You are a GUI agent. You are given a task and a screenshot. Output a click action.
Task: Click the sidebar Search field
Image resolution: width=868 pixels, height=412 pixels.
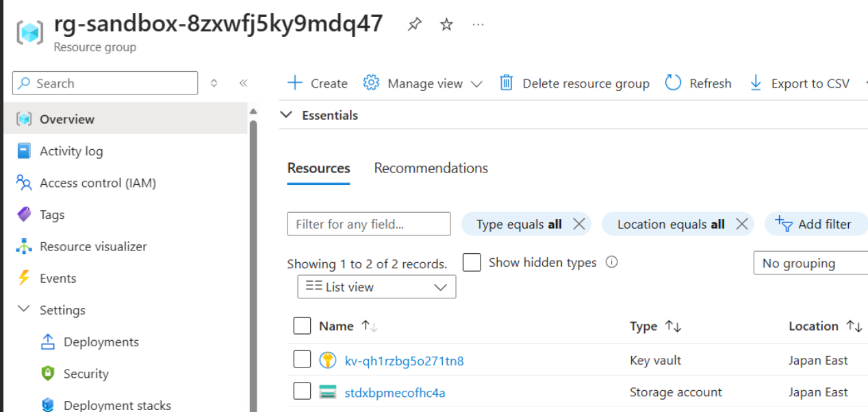tap(105, 83)
